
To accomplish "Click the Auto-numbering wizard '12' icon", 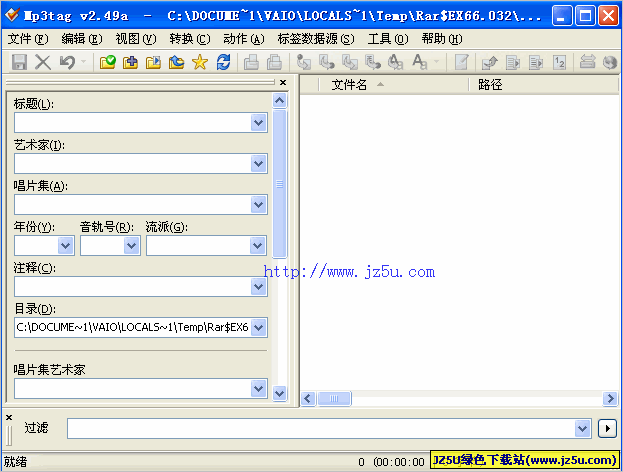I will (559, 62).
